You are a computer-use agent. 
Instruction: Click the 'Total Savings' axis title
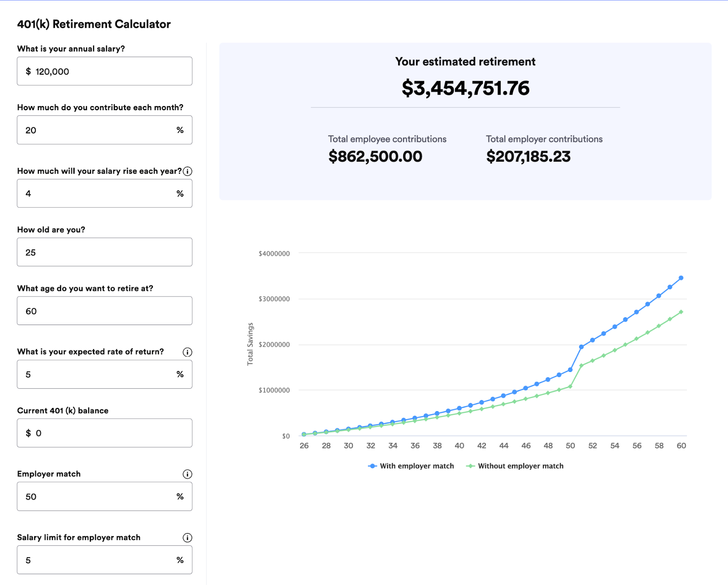250,344
